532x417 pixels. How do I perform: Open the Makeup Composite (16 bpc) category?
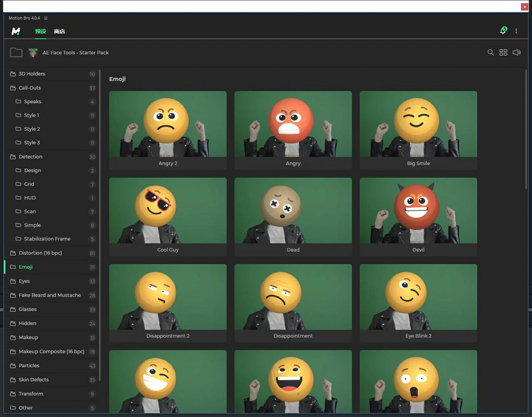(52, 351)
